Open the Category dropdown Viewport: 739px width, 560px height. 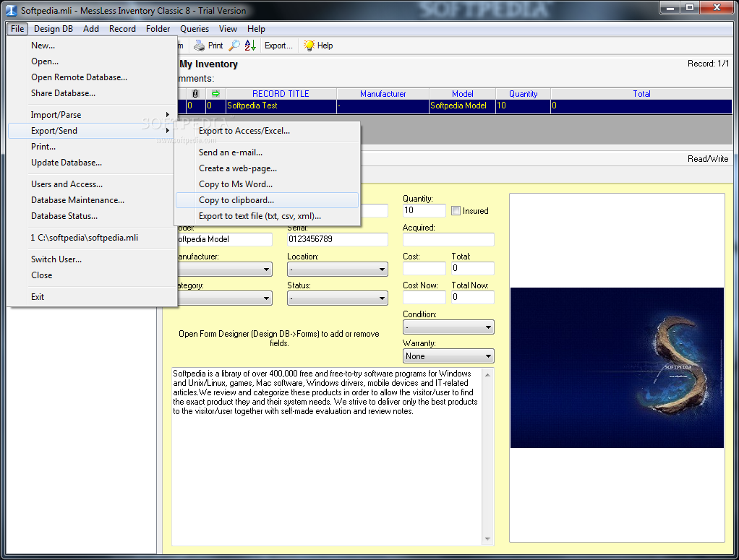coord(225,298)
